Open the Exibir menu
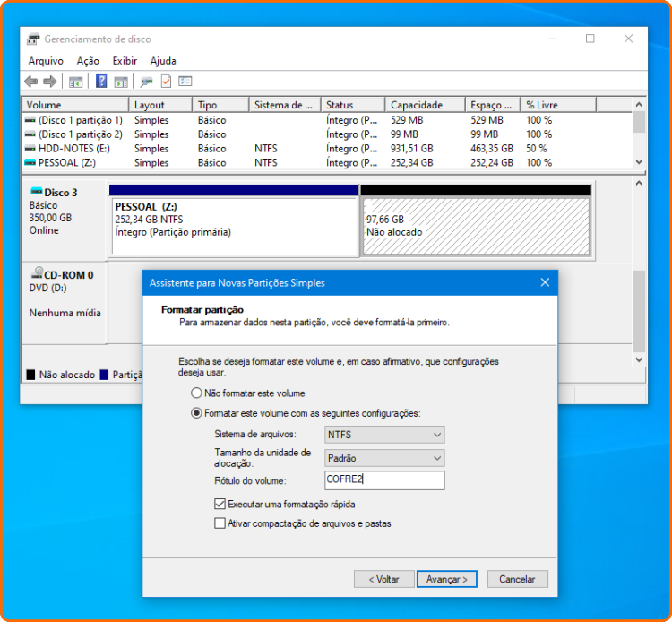The image size is (672, 622). [x=125, y=61]
